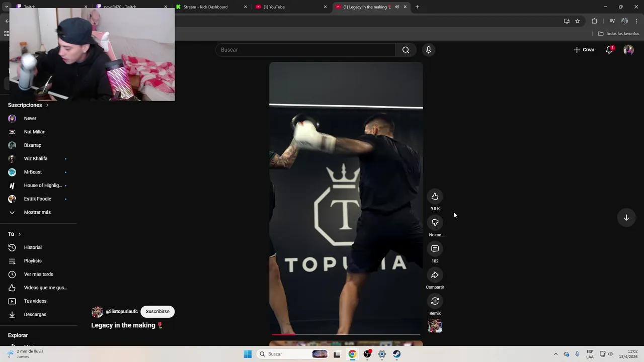
Task: Go to the next Short with down arrow
Action: (x=626, y=218)
